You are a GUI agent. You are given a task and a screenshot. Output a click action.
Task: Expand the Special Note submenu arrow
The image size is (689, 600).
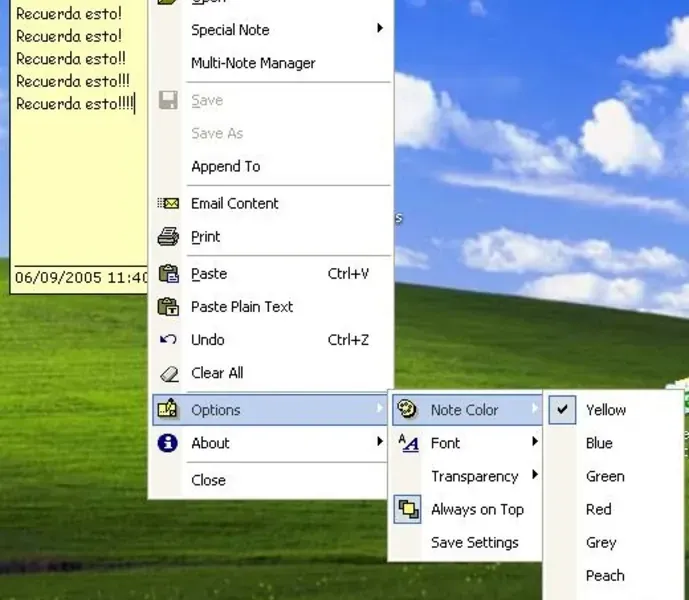380,28
